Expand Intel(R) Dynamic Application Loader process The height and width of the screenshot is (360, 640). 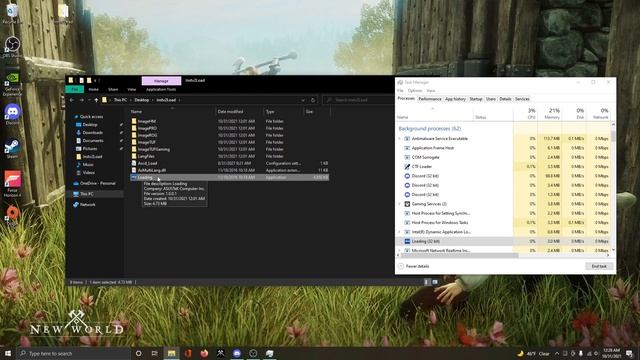(x=400, y=232)
